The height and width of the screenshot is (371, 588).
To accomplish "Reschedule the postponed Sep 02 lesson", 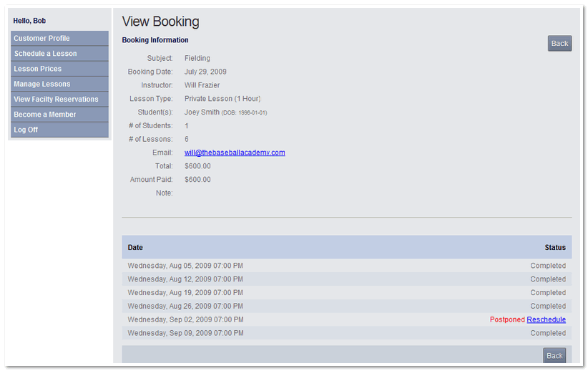I will (546, 319).
